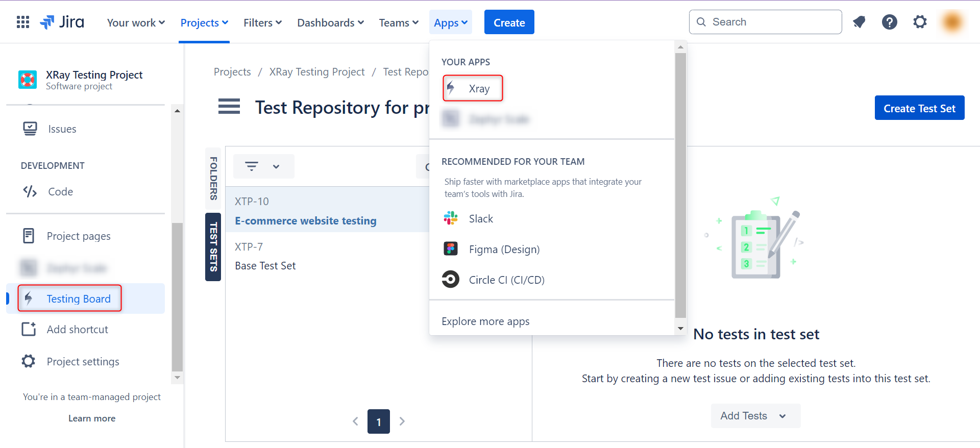Viewport: 980px width, 448px height.
Task: Expand the Projects dropdown menu
Action: (x=204, y=23)
